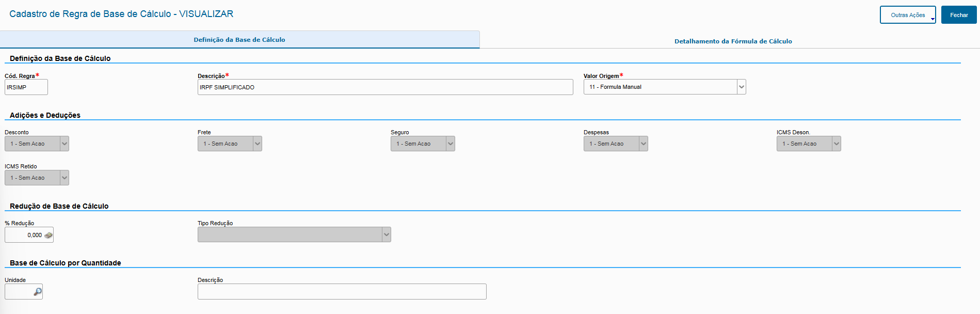
Task: Click the calculator icon in % Redução field
Action: [x=49, y=235]
